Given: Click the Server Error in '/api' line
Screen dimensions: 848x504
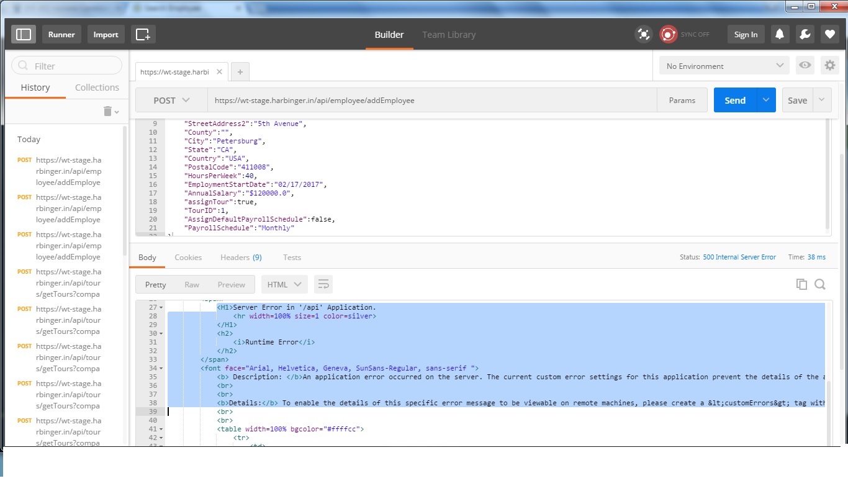Looking at the screenshot, I should click(x=296, y=307).
